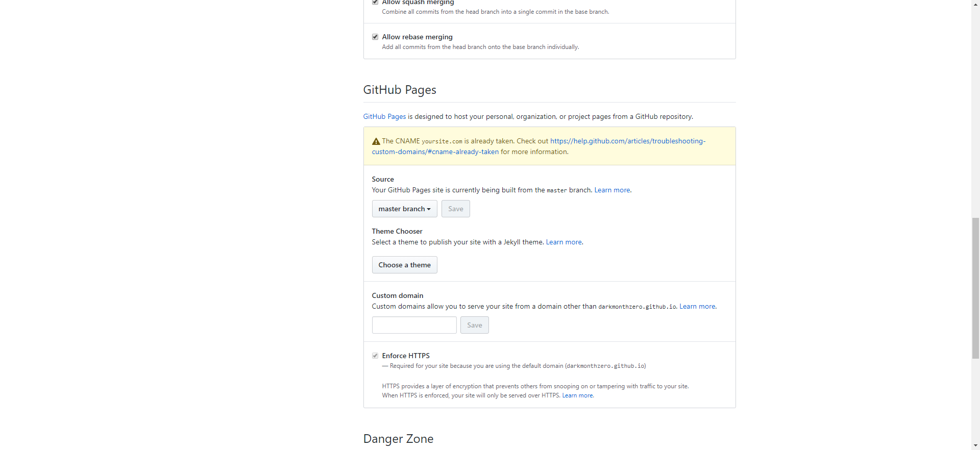
Task: Click the CNAME warning triangle icon
Action: 376,141
